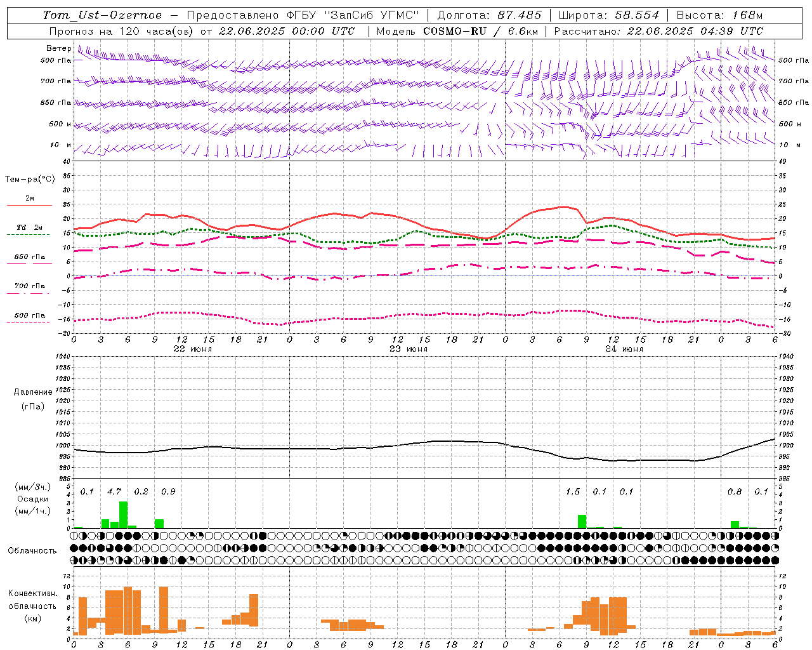Click the green Td 2м legend line
This screenshot has height=650, width=812.
[29, 234]
